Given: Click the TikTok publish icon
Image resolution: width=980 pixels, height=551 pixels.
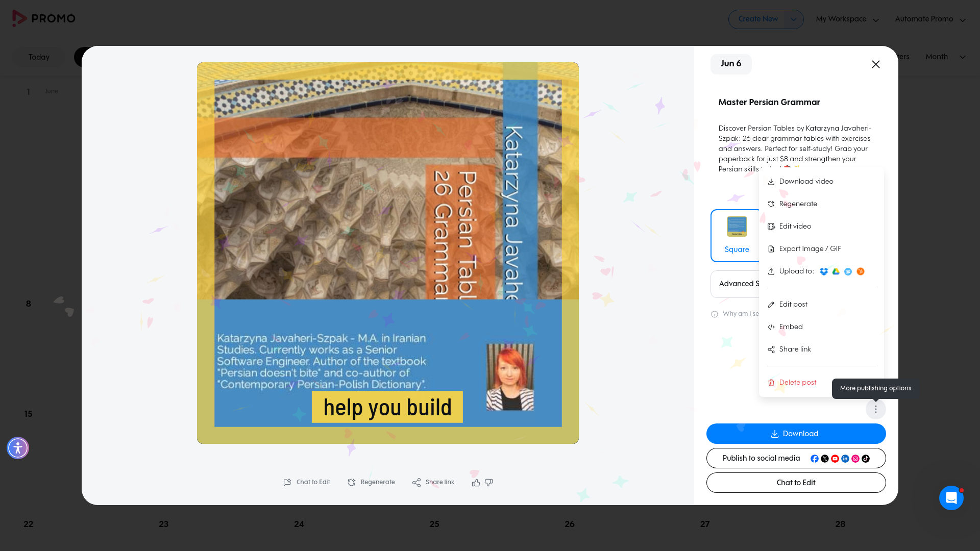Looking at the screenshot, I should tap(865, 459).
